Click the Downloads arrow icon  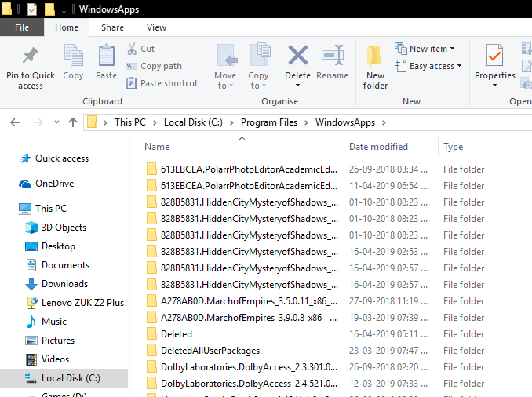31,284
